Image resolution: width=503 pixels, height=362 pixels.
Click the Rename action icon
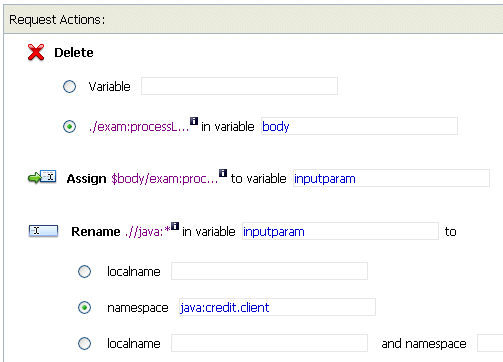tap(43, 231)
